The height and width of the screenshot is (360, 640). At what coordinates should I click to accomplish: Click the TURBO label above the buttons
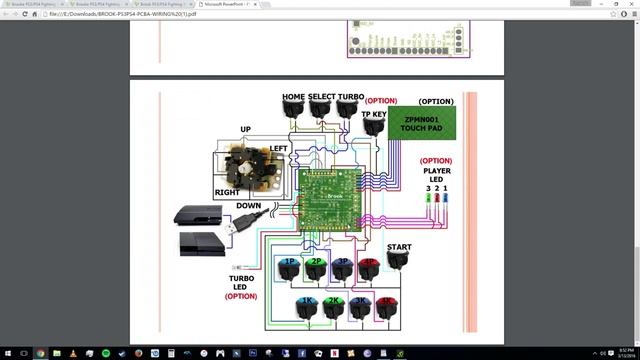pos(351,97)
